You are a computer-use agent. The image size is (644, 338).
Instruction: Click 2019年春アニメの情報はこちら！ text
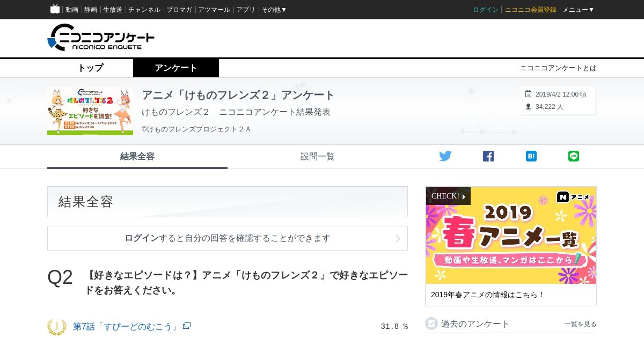pos(488,295)
